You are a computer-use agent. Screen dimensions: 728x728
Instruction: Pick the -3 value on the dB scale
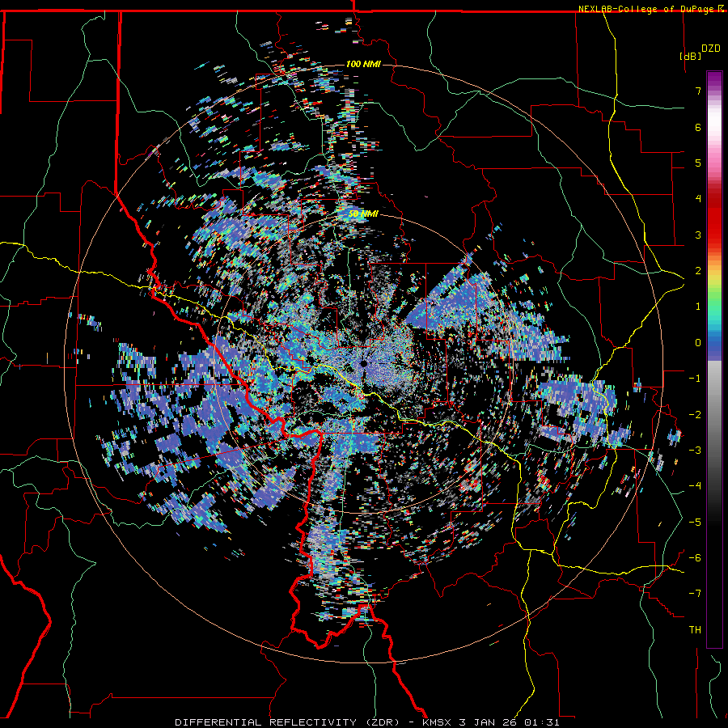click(x=695, y=451)
